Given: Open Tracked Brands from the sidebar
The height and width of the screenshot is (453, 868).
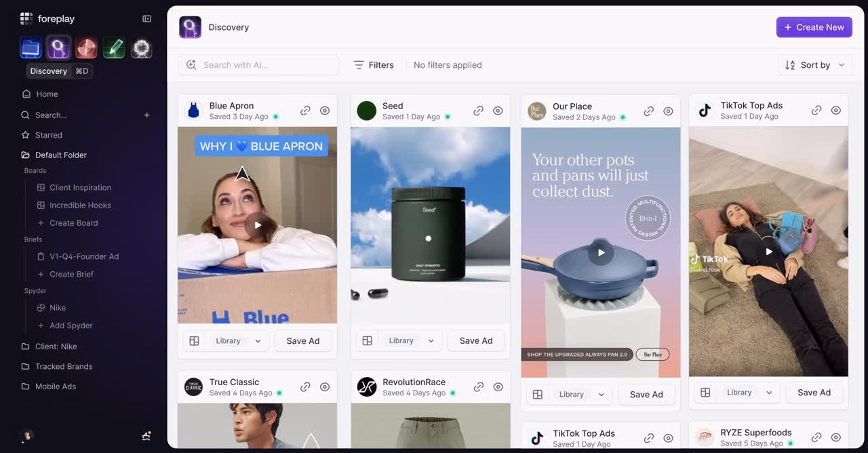Looking at the screenshot, I should (62, 366).
